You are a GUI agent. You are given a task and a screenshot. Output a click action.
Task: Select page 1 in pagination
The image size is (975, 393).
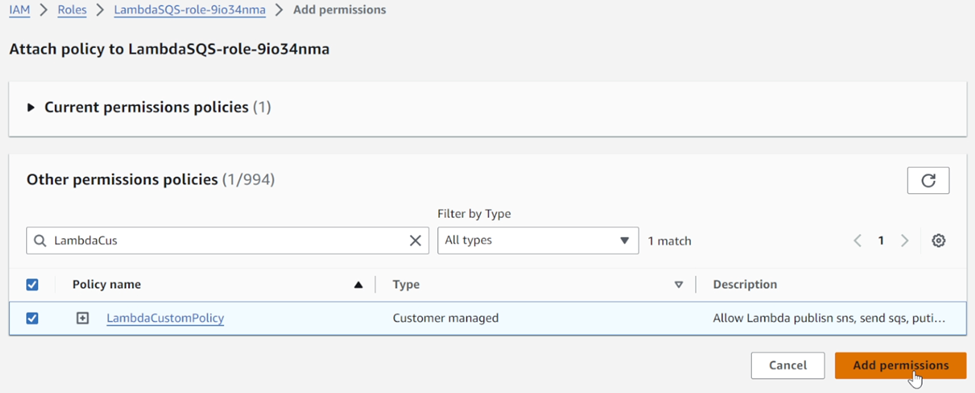881,241
